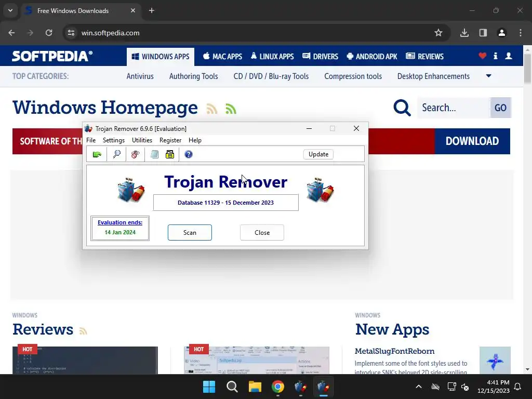Open the CD / DVD / Blu-ray Tools category
This screenshot has height=399, width=532.
[x=271, y=76]
